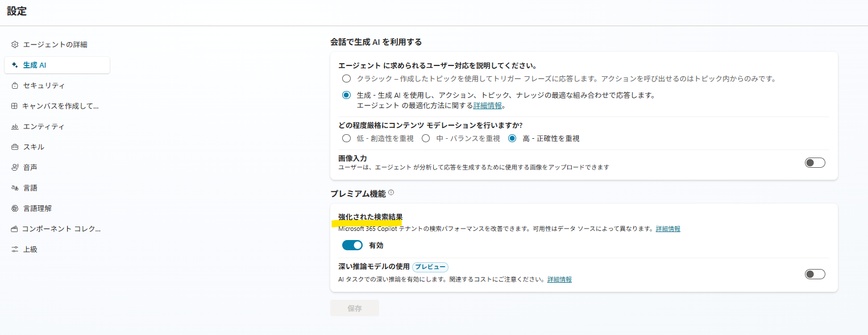The width and height of the screenshot is (868, 335).
Task: Click the gear icon beside エージェントの詳細
Action: 15,44
